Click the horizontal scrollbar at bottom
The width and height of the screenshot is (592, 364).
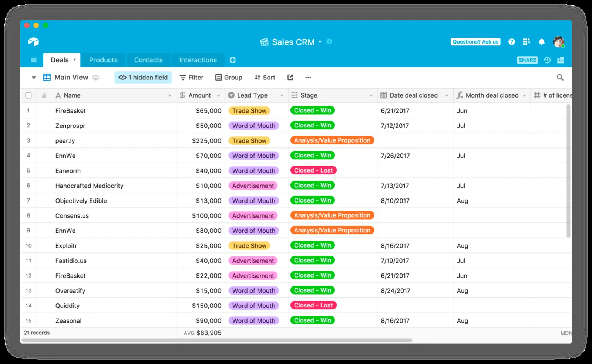217,340
